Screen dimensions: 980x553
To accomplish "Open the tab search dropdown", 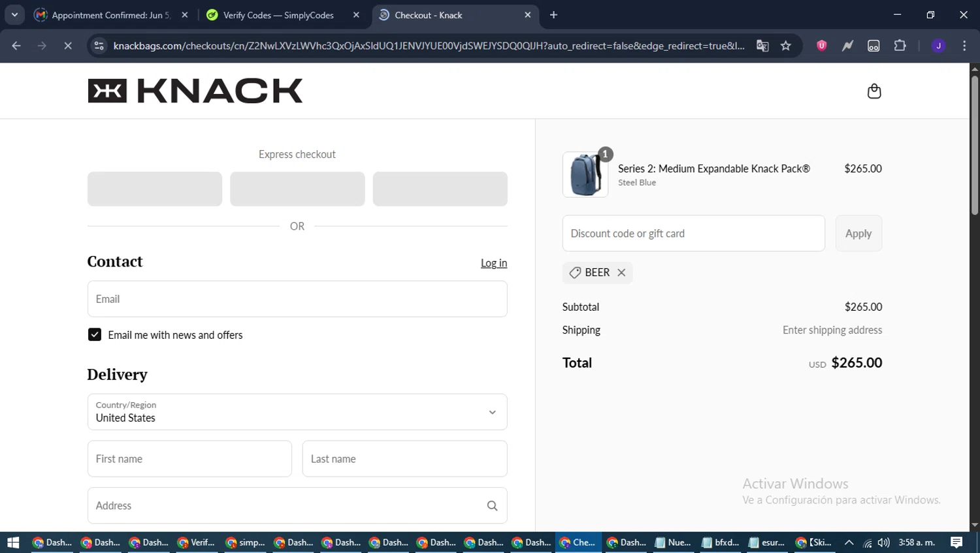I will coord(14,15).
